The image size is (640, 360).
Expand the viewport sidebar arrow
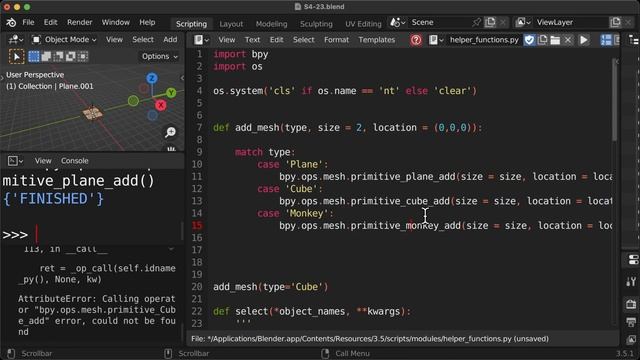click(182, 78)
